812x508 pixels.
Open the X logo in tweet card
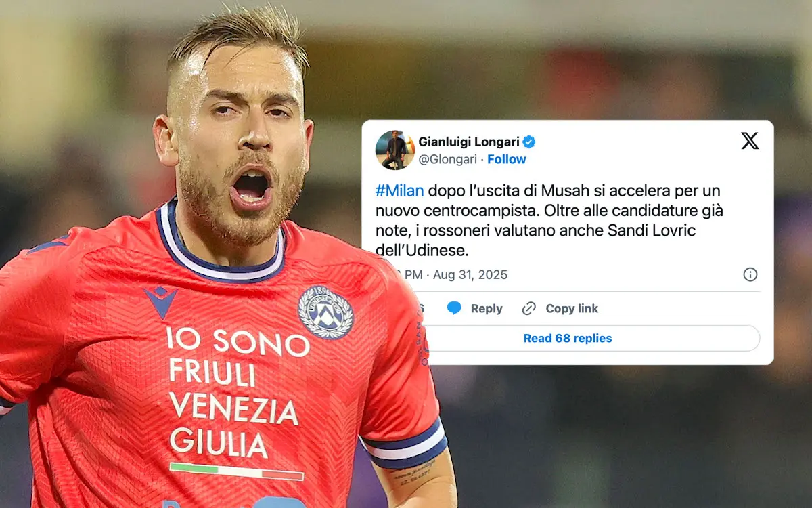pyautogui.click(x=750, y=141)
